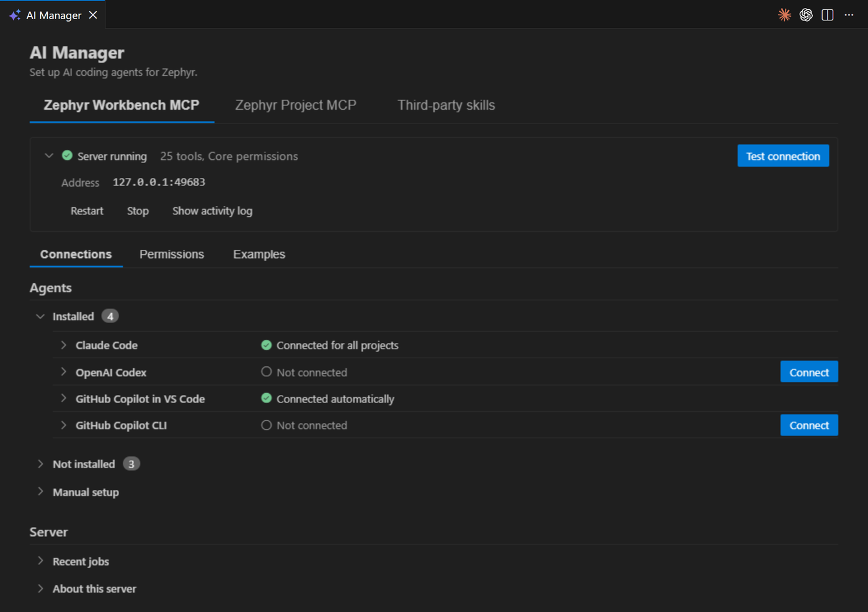Screen dimensions: 868x612
Task: Show the server activity log
Action: pos(212,211)
